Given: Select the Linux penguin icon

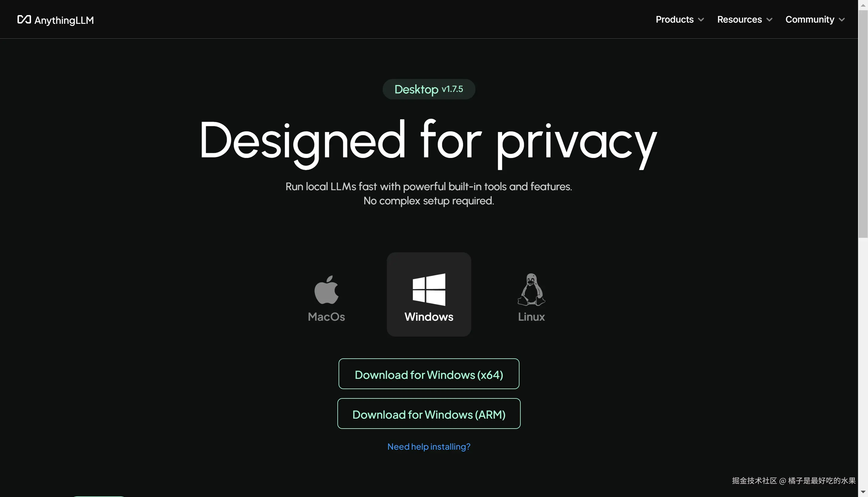Looking at the screenshot, I should point(531,289).
